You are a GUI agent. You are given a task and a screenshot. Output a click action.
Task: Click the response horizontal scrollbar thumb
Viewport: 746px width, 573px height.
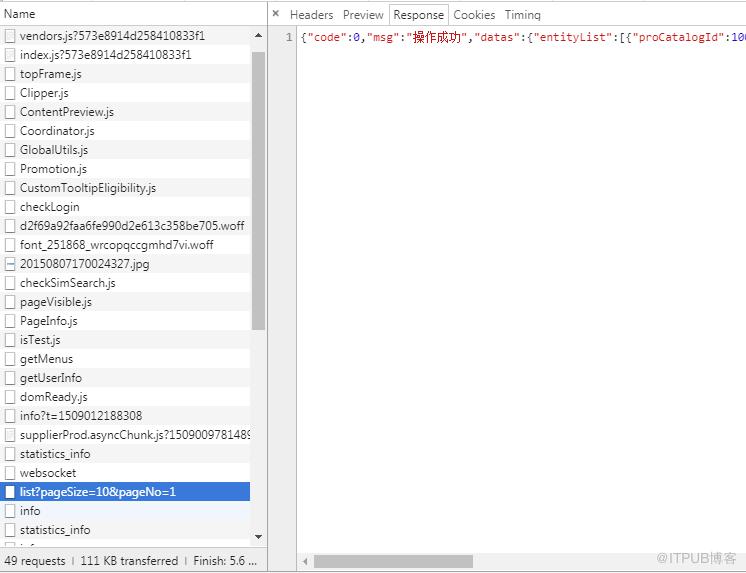(x=393, y=562)
